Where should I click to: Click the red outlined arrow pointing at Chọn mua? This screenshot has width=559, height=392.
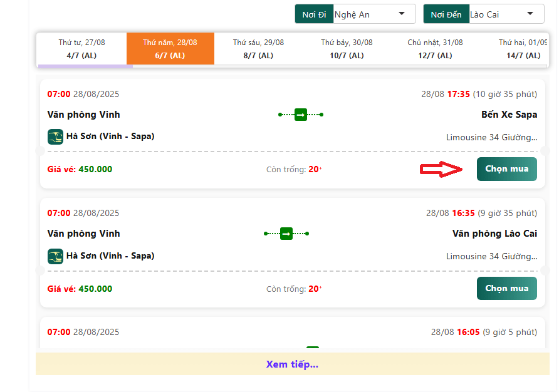pos(441,169)
